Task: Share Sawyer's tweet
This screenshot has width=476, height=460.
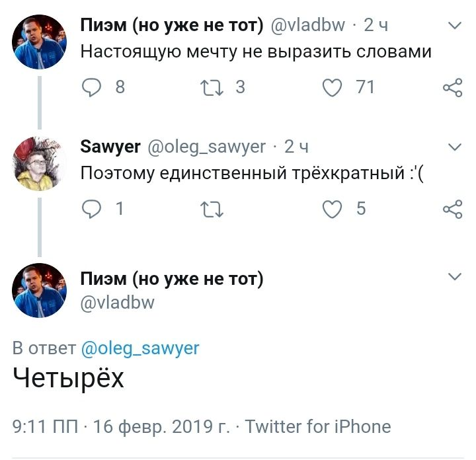Action: (x=452, y=210)
